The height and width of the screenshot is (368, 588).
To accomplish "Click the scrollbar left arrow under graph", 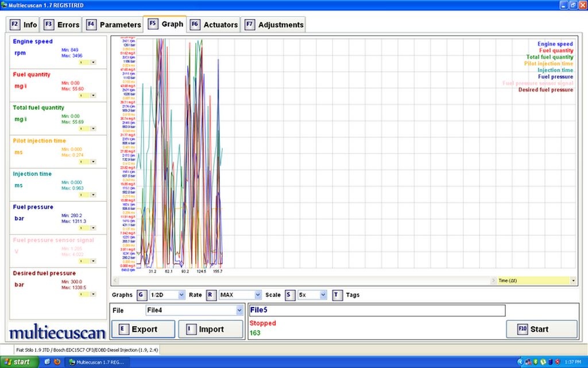I will pos(115,281).
